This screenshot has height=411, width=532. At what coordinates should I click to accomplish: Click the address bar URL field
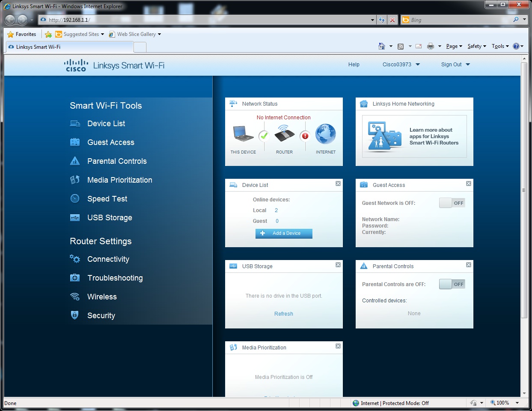coord(208,20)
